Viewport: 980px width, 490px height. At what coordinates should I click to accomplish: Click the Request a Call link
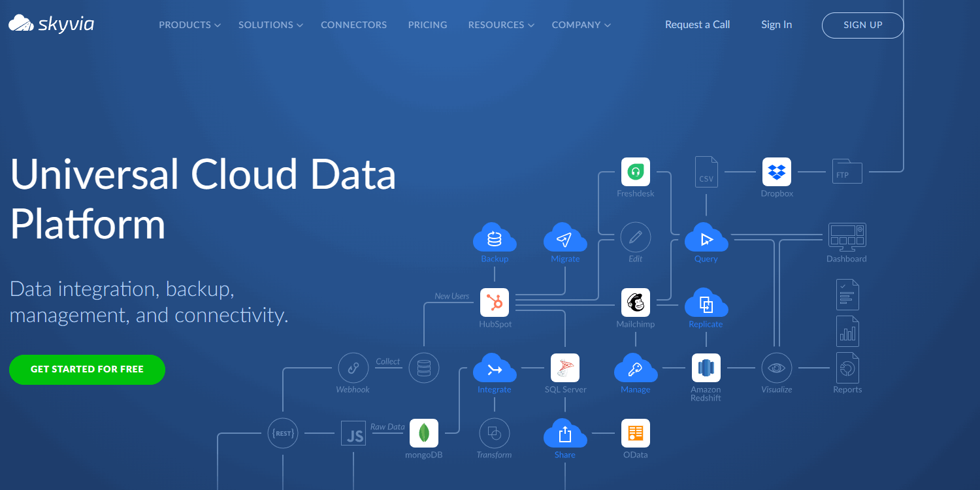coord(697,25)
